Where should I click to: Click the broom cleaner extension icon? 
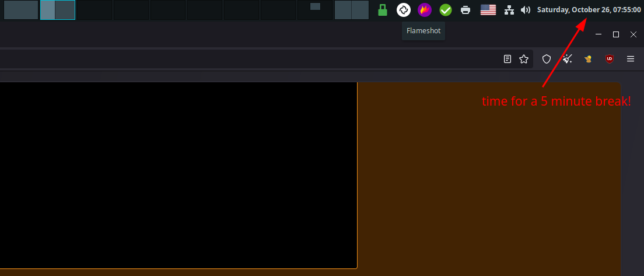tap(567, 59)
